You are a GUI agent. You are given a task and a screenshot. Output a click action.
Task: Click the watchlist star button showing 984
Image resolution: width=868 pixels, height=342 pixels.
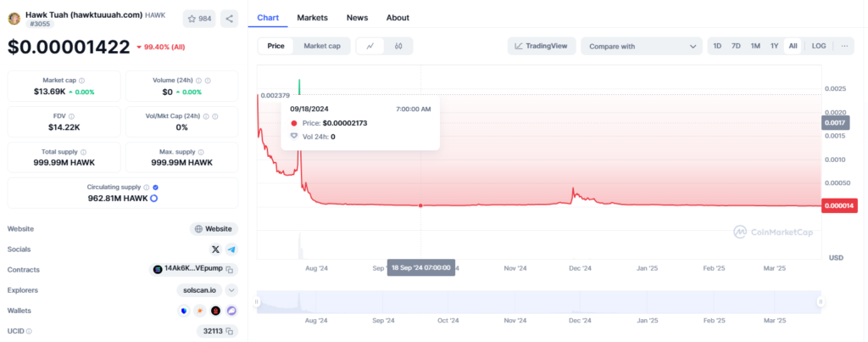tap(199, 19)
